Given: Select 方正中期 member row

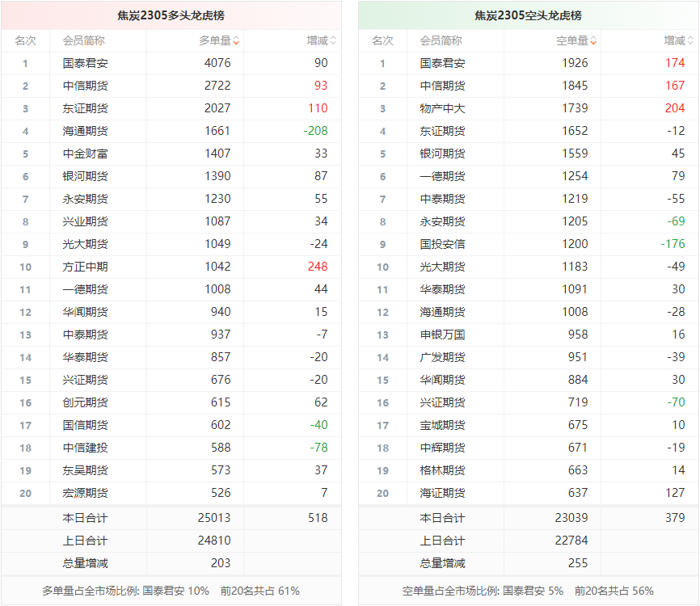Looking at the screenshot, I should tap(85, 267).
